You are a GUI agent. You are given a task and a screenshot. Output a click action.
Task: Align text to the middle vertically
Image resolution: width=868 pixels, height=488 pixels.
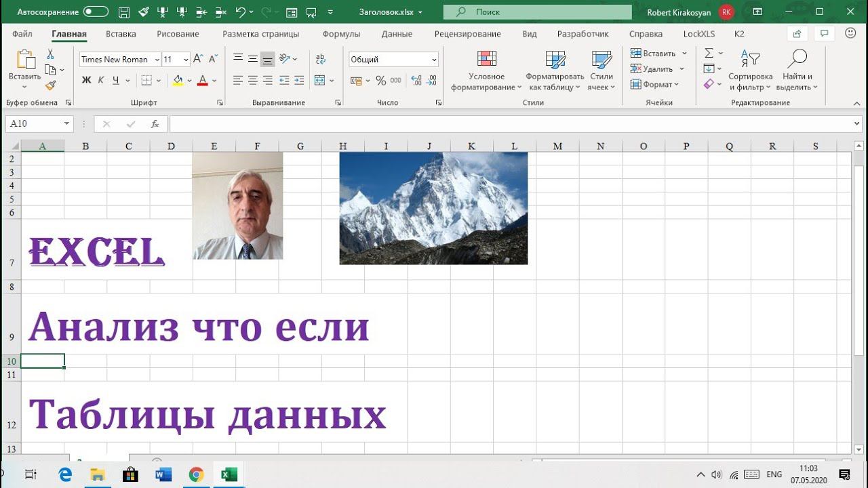(x=253, y=60)
